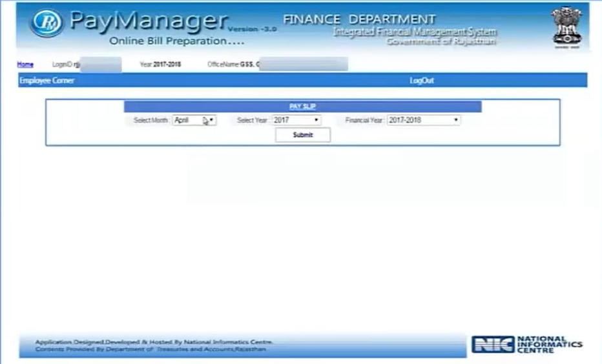
Task: Click the Online Bill Preparation tagline
Action: click(176, 41)
